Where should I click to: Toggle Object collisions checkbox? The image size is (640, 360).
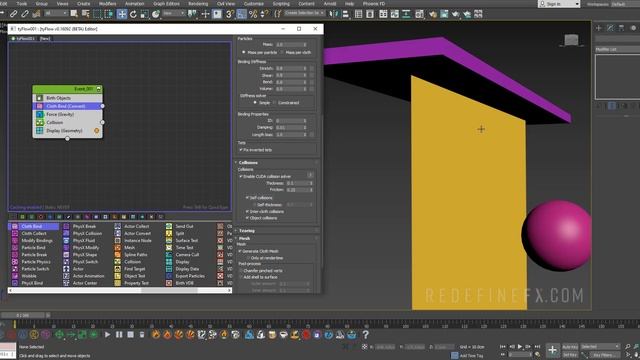pyautogui.click(x=247, y=218)
